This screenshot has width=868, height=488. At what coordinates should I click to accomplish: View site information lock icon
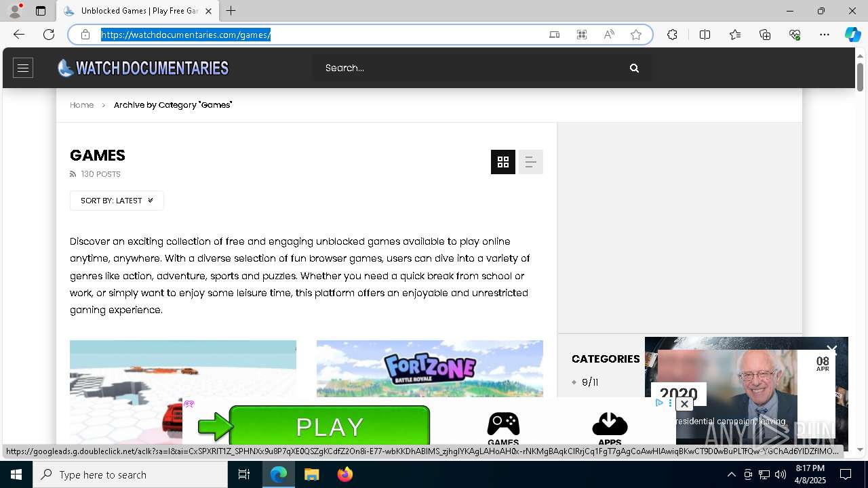[x=85, y=35]
